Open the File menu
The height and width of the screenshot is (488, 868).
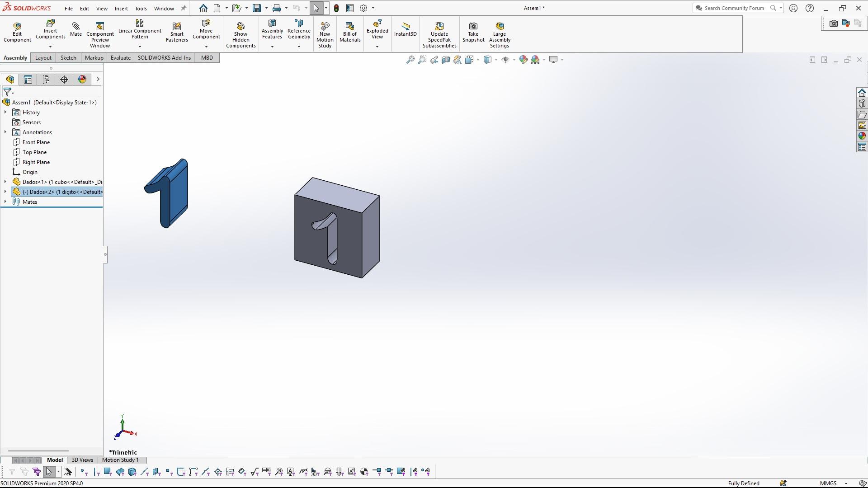69,9
